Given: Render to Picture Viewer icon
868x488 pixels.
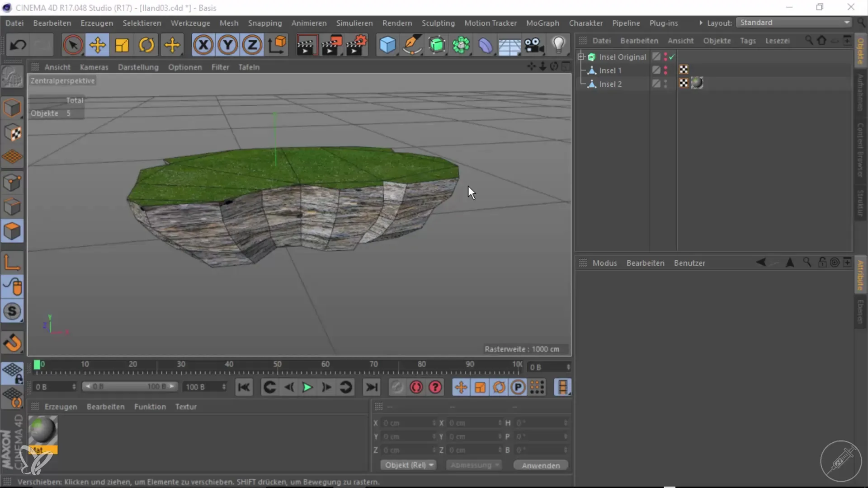Looking at the screenshot, I should (x=331, y=45).
